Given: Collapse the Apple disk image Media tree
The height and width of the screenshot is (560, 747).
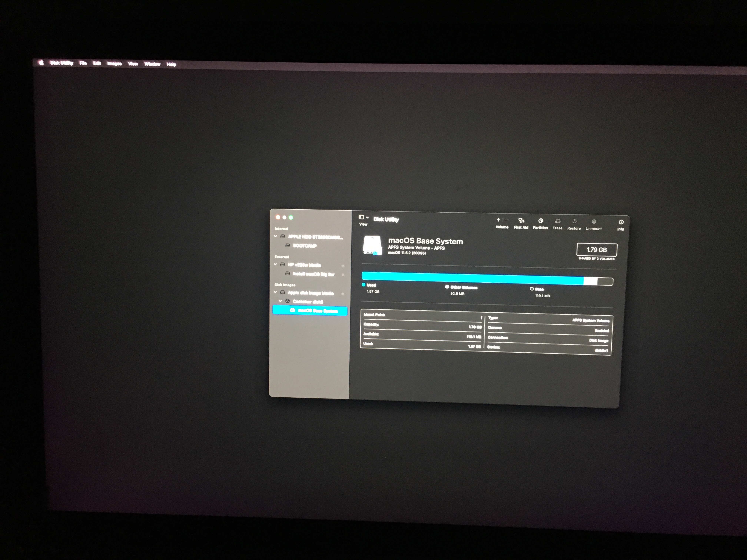Looking at the screenshot, I should (x=275, y=292).
